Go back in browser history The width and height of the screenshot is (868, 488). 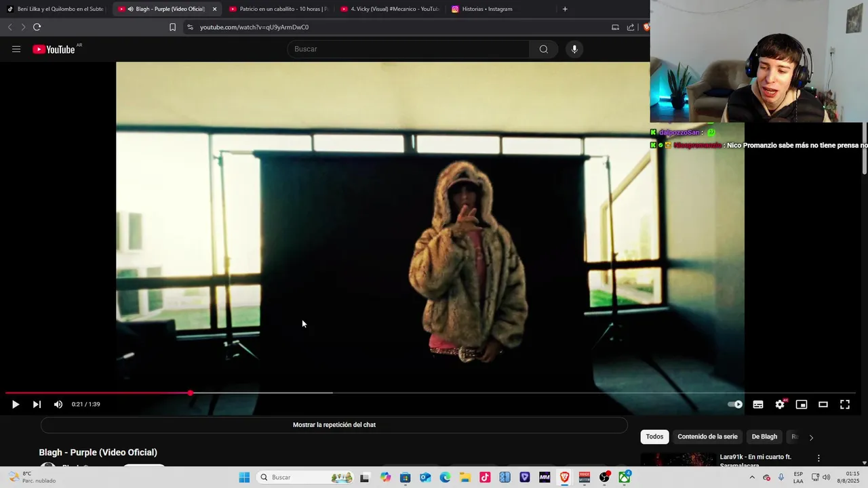click(x=9, y=27)
